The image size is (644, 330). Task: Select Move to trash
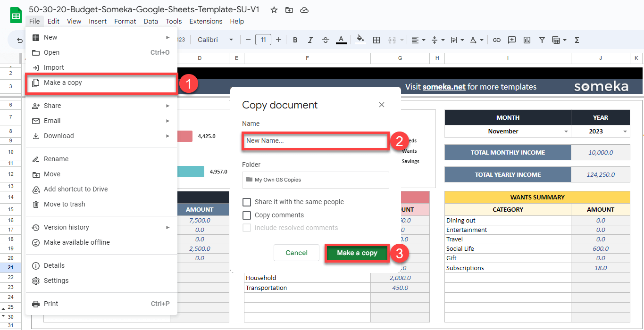(101, 204)
